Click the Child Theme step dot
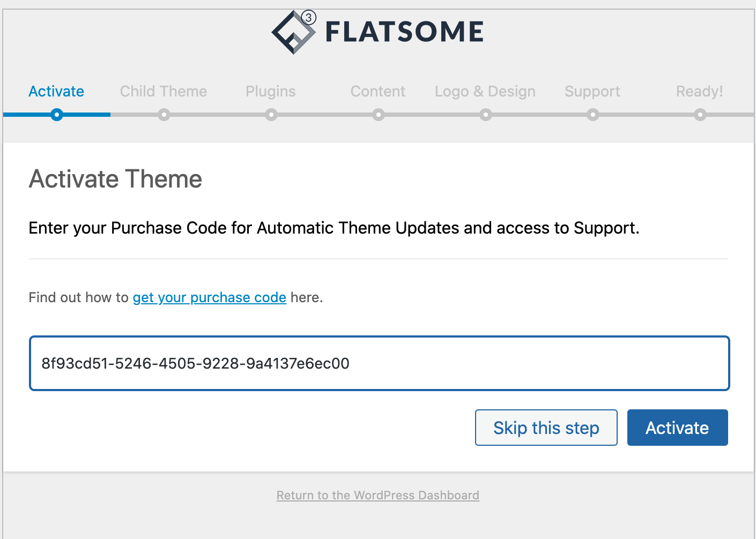 point(164,115)
